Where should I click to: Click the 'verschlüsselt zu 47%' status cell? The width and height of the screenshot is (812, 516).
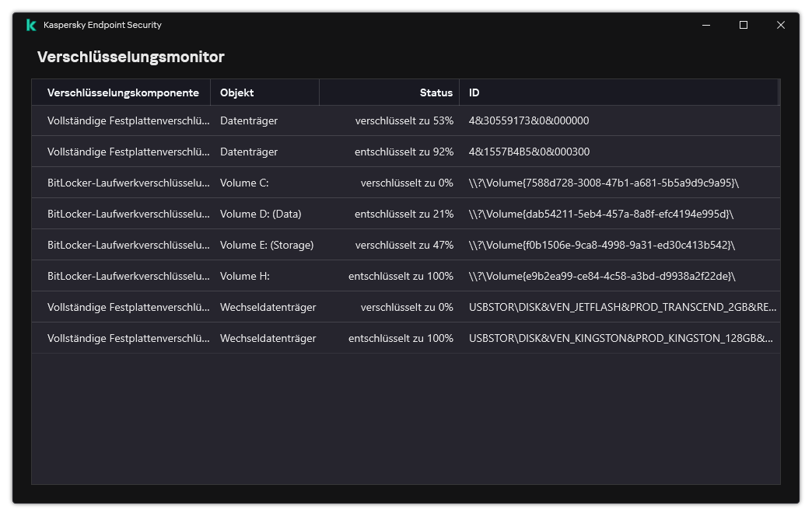click(404, 245)
